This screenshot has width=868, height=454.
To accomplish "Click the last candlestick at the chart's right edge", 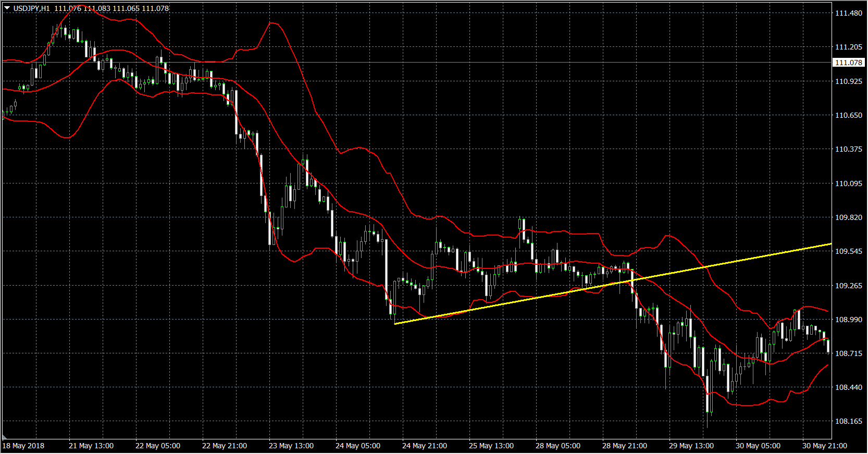I will [x=828, y=346].
